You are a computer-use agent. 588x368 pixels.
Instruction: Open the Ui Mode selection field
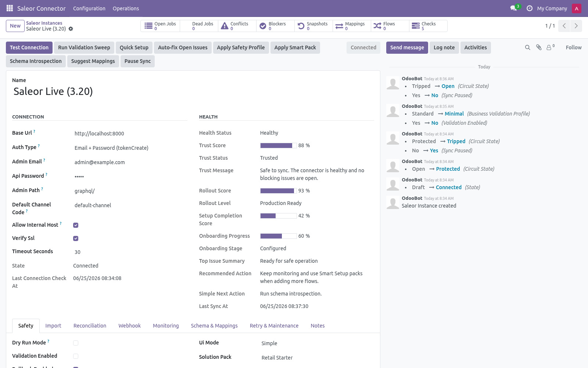[317, 343]
